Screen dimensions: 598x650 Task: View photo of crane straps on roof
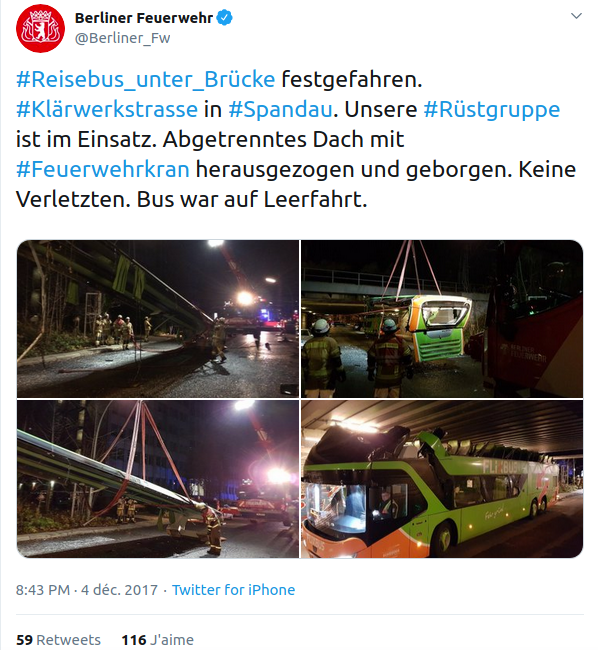pos(157,479)
